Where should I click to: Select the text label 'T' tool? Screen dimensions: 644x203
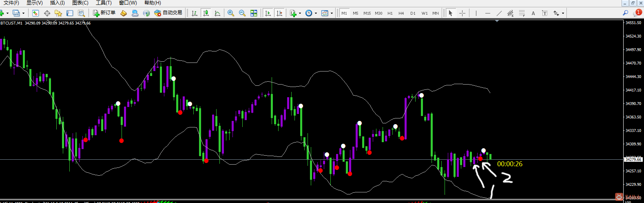(544, 13)
